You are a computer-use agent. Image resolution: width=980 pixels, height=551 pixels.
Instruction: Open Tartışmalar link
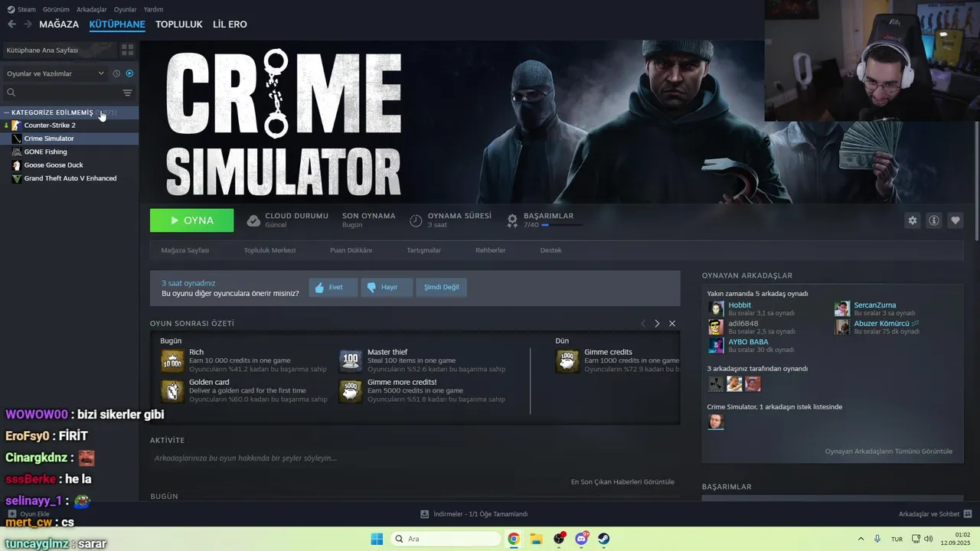tap(423, 250)
